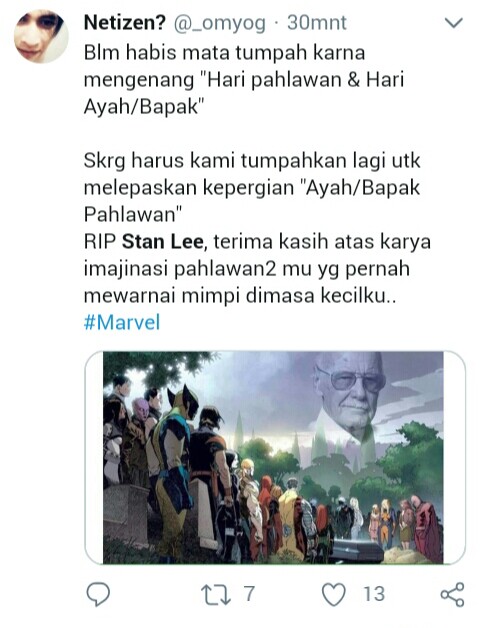The width and height of the screenshot is (480, 628).
Task: Open the Stan Lee tribute image
Action: point(273,457)
